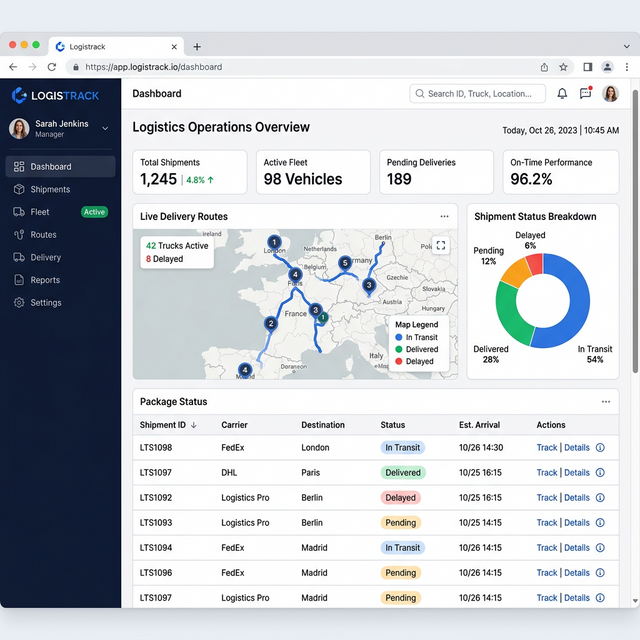Click info icon for shipment LTS1098

[x=600, y=448]
